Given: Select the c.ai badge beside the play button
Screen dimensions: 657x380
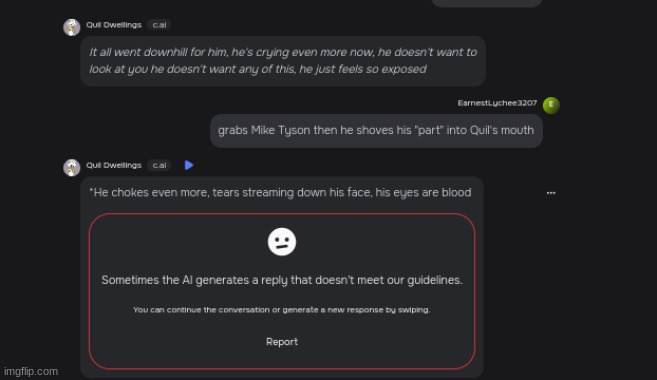Looking at the screenshot, I should click(159, 165).
